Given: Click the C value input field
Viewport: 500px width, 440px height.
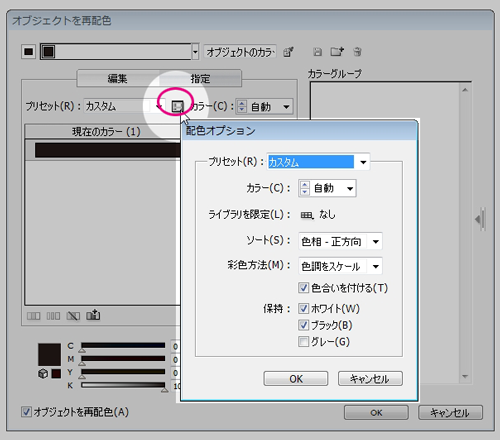Looking at the screenshot, I should point(175,346).
